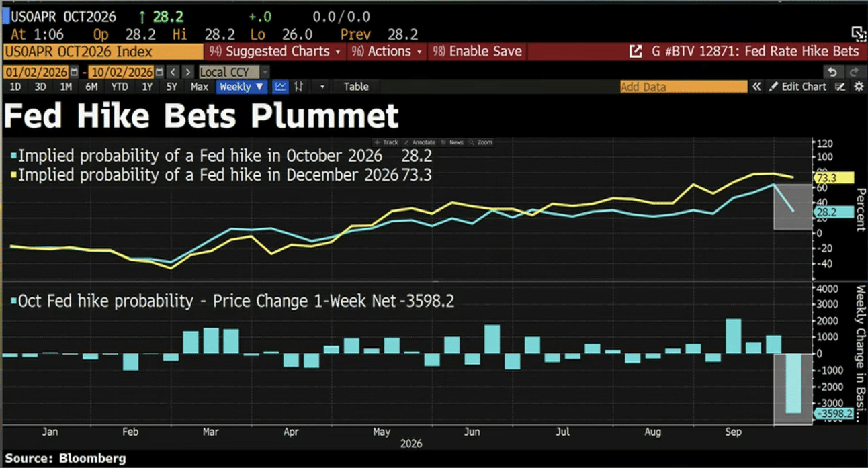868x468 pixels.
Task: Click the US0APR OCT2026 Index security field
Action: pos(102,52)
